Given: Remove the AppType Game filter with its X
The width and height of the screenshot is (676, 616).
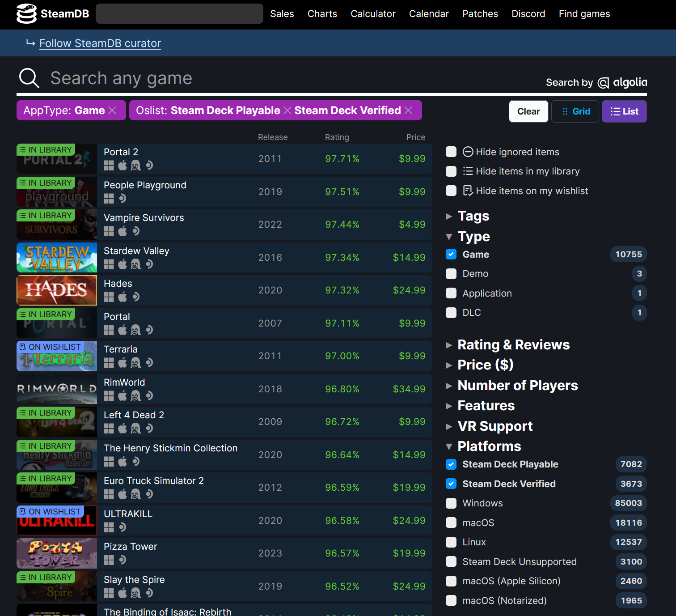Looking at the screenshot, I should point(112,110).
